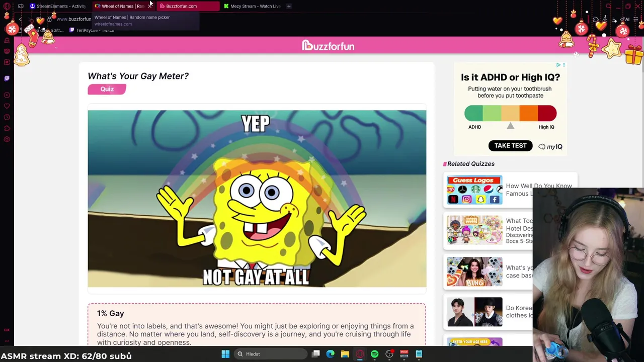Click the TAKE TEST ad button

point(510,146)
